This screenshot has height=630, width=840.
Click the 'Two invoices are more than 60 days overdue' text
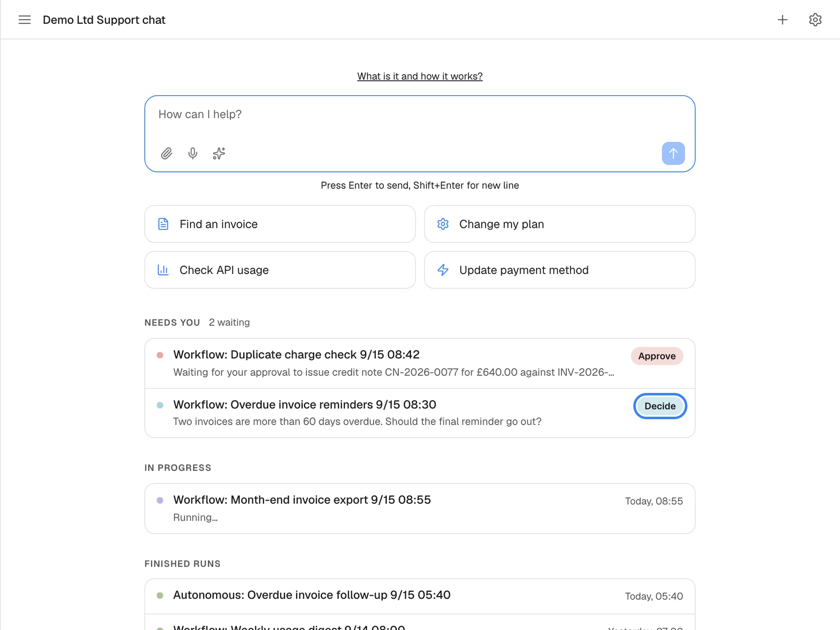357,421
